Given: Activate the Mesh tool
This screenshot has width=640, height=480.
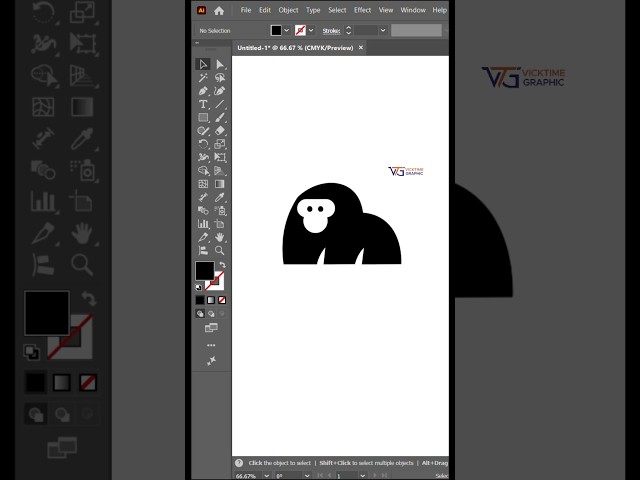Looking at the screenshot, I should (x=203, y=184).
